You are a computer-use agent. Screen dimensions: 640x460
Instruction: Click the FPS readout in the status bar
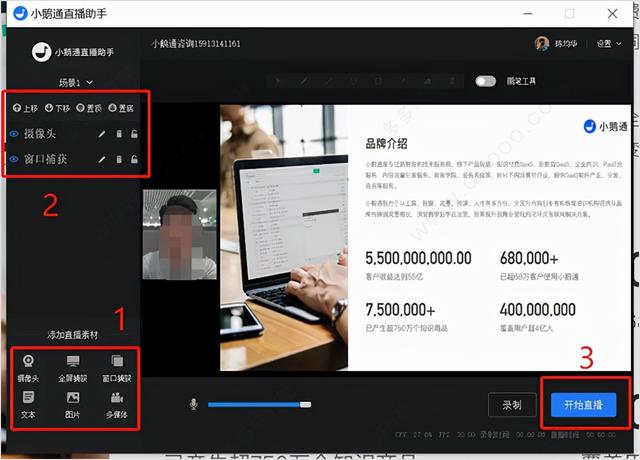457,435
